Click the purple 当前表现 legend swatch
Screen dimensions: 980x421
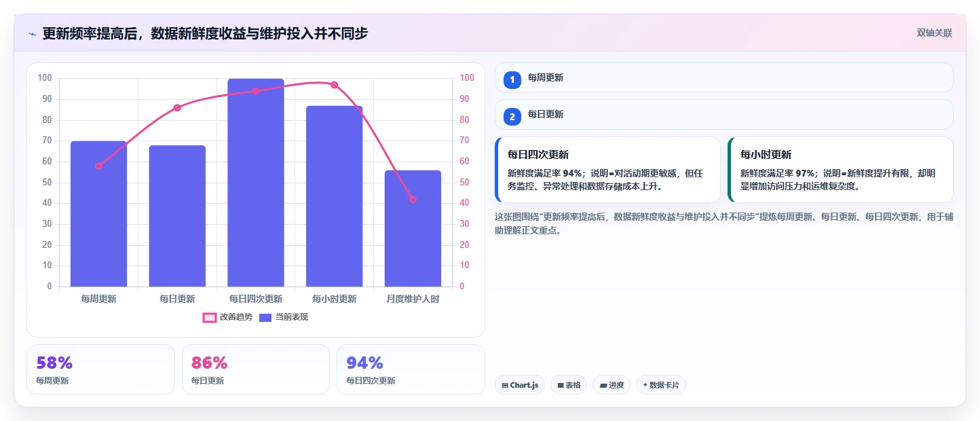tap(265, 317)
